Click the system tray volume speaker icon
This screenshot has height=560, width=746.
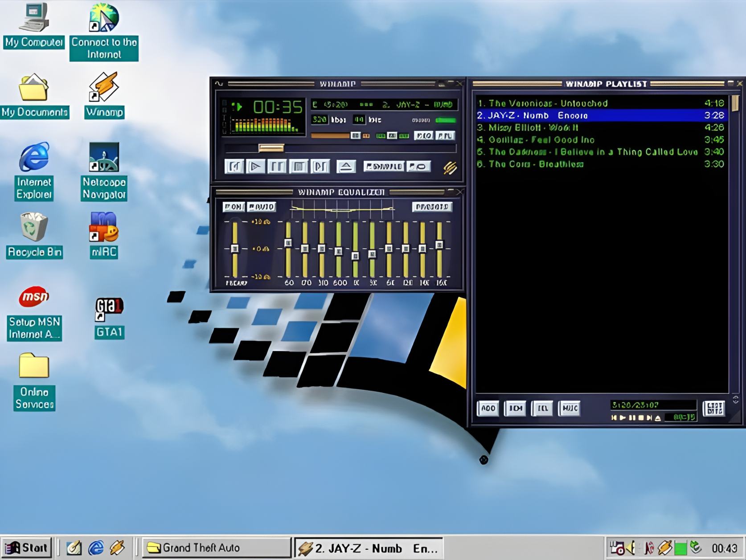click(x=631, y=548)
